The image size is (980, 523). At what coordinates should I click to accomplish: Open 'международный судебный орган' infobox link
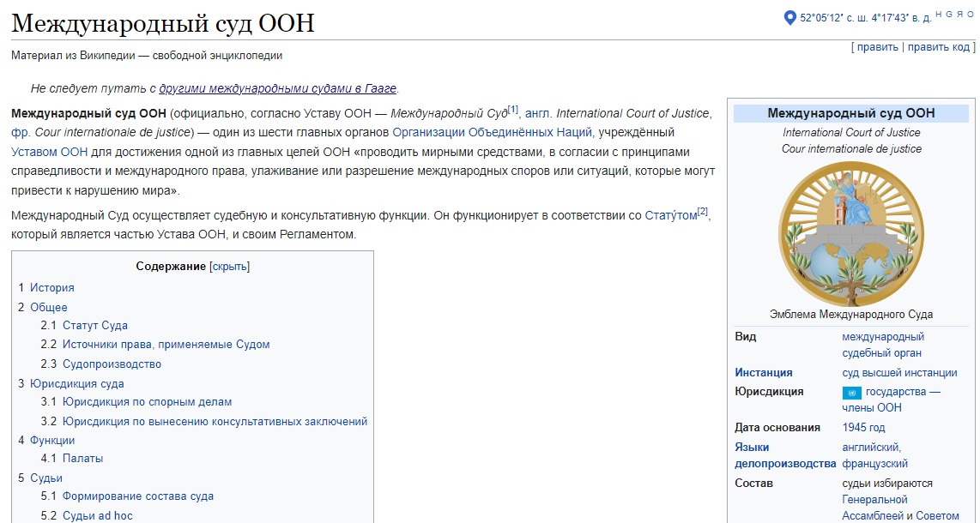click(x=882, y=346)
